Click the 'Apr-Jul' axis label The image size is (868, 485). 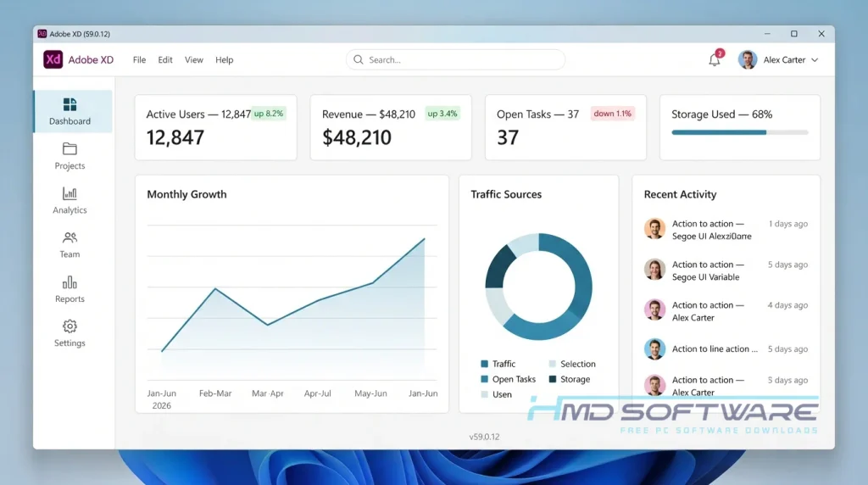pos(317,393)
